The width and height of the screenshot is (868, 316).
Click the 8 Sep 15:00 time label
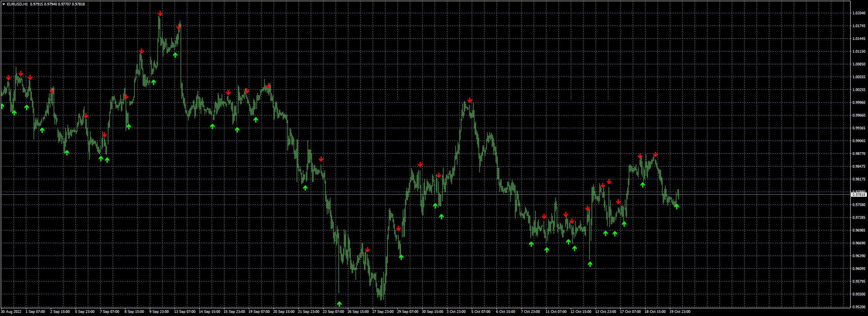[x=134, y=312]
